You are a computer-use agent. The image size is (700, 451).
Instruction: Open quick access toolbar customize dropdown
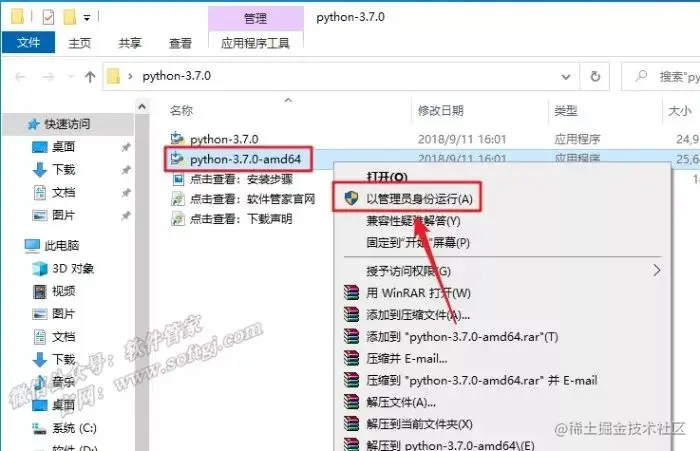click(x=87, y=18)
